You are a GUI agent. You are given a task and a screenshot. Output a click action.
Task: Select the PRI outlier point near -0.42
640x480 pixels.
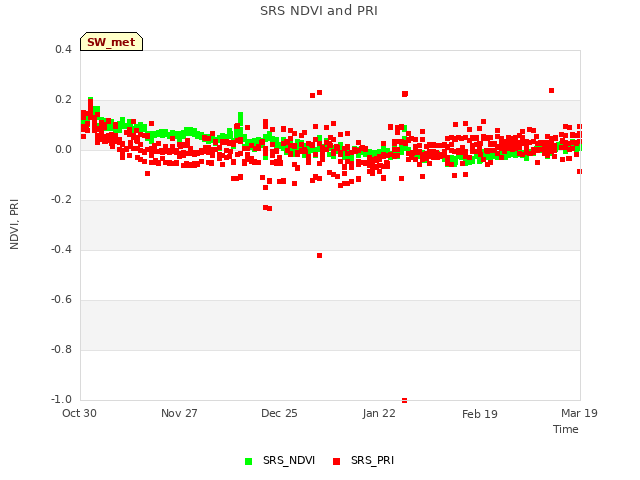[320, 256]
